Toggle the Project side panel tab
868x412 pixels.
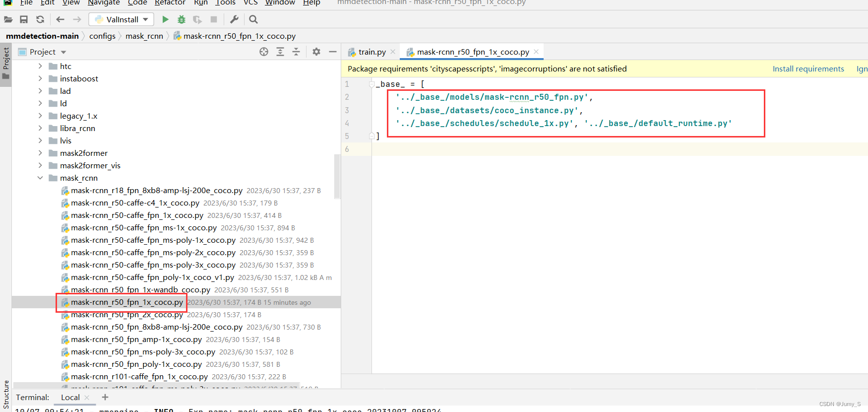[6, 65]
